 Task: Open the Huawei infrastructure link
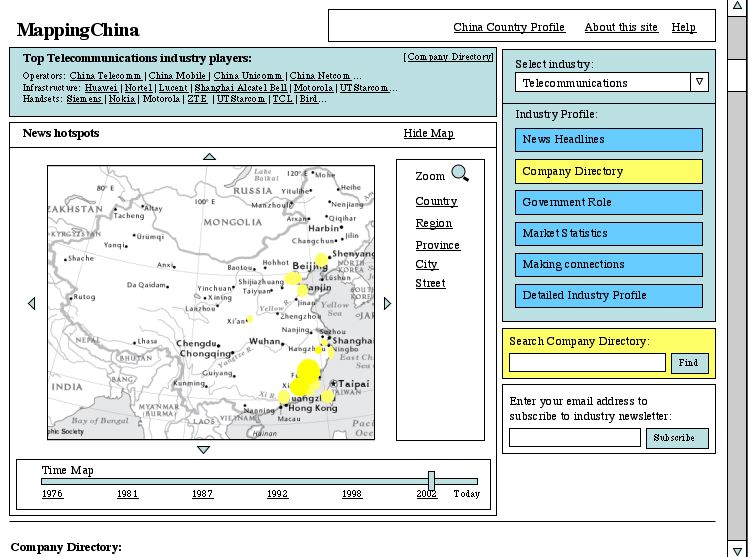(x=101, y=88)
